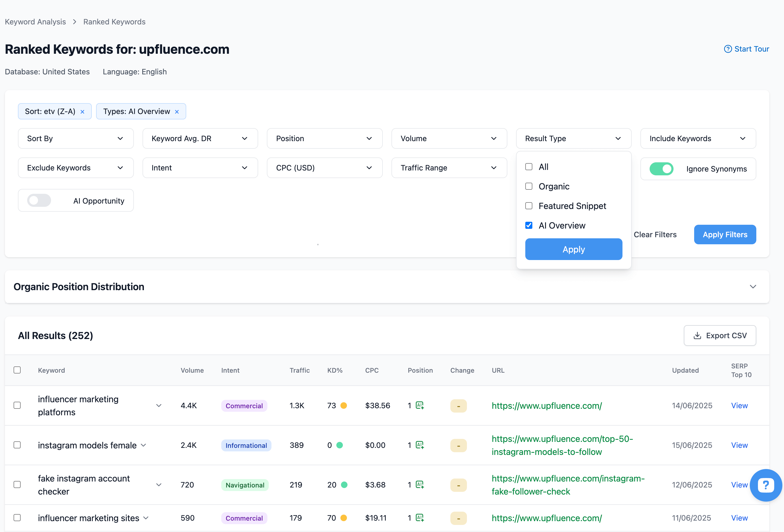
Task: Click the Apply Filters button
Action: 725,235
